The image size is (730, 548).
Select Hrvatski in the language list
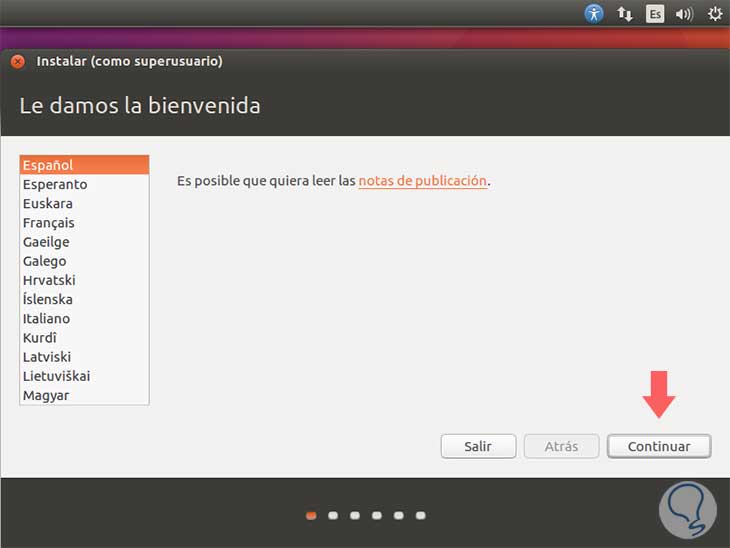(x=84, y=280)
